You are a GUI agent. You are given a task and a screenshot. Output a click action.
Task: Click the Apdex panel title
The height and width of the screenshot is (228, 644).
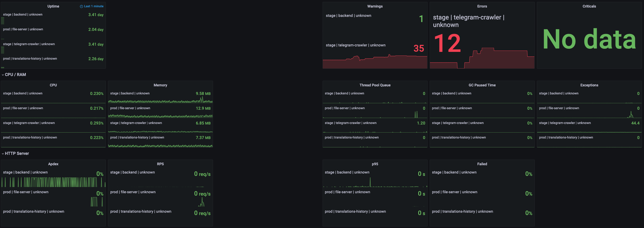click(x=53, y=164)
